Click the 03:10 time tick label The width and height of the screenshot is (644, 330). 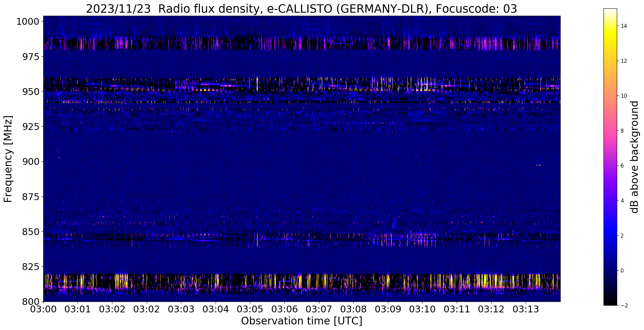422,309
